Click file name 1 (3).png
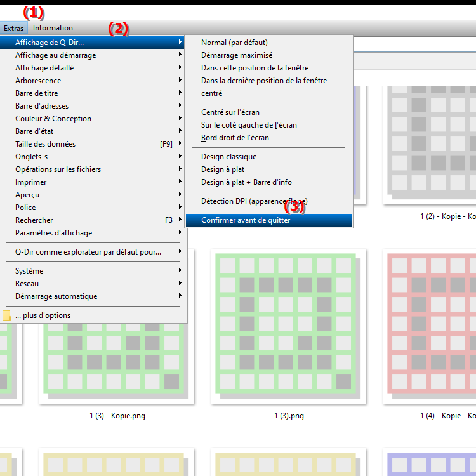This screenshot has width=476, height=476. (289, 416)
